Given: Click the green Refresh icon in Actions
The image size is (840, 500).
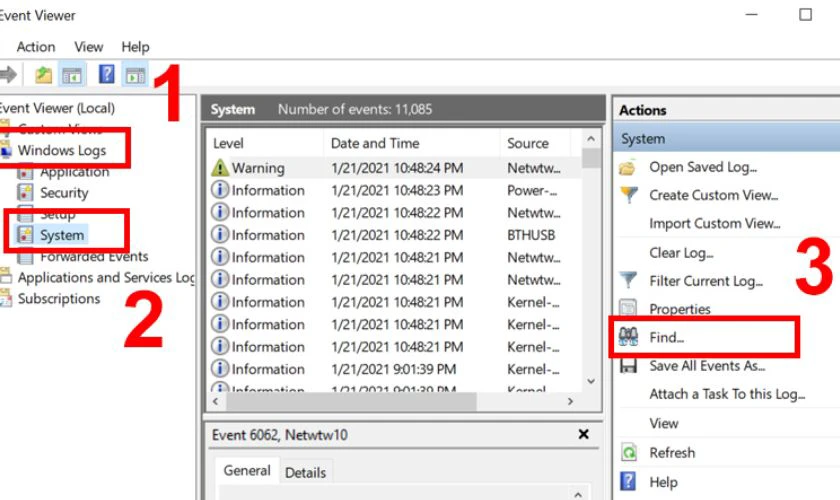Looking at the screenshot, I should [x=629, y=453].
